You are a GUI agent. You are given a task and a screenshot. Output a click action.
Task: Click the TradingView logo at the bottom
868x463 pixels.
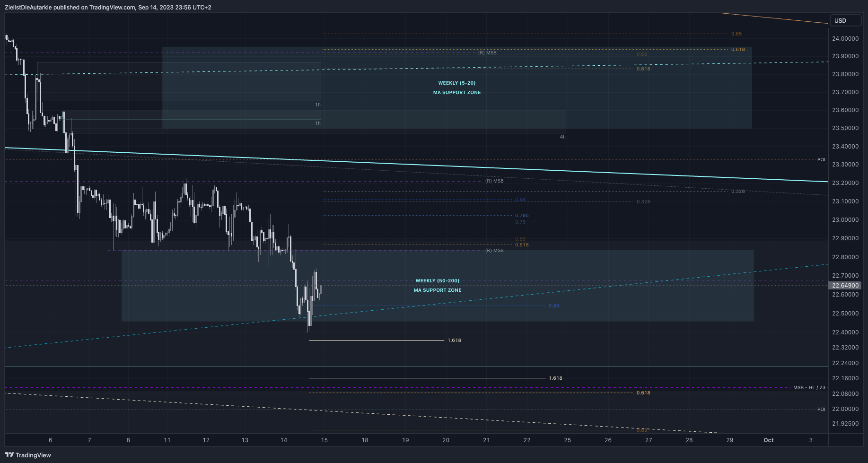coord(28,455)
